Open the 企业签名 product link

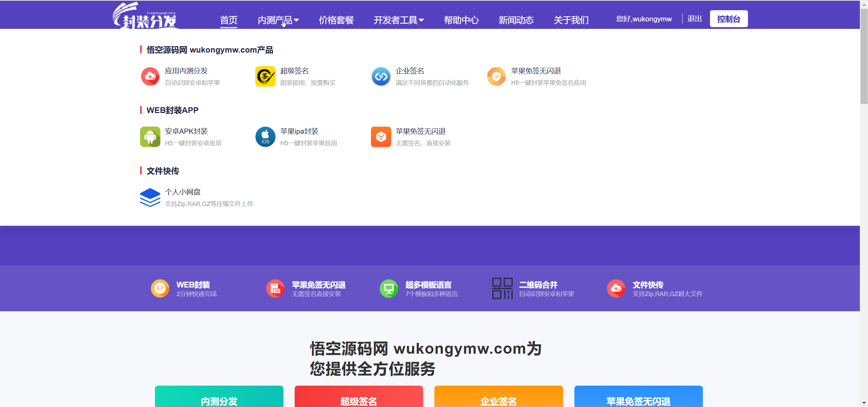pos(410,71)
